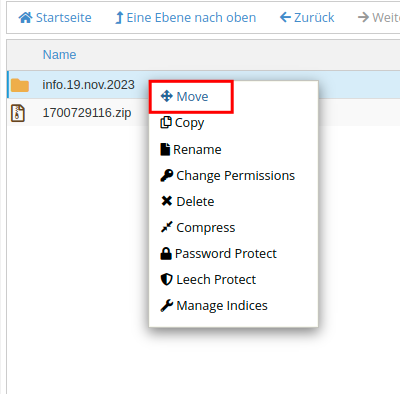Viewport: 400px width, 394px height.
Task: Select the 1700729116.zip file name
Action: click(x=87, y=113)
